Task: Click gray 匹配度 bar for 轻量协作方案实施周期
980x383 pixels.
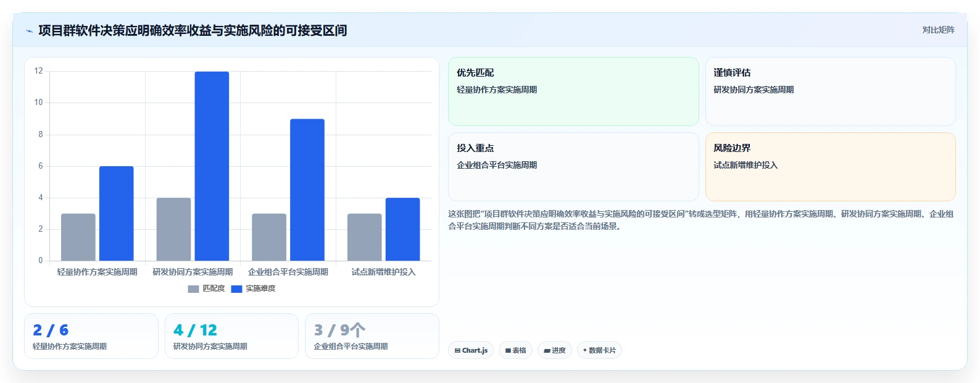Action: point(78,237)
